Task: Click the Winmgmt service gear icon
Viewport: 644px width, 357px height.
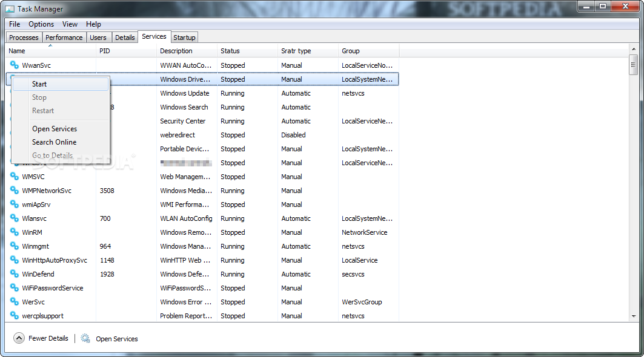Action: click(x=15, y=246)
